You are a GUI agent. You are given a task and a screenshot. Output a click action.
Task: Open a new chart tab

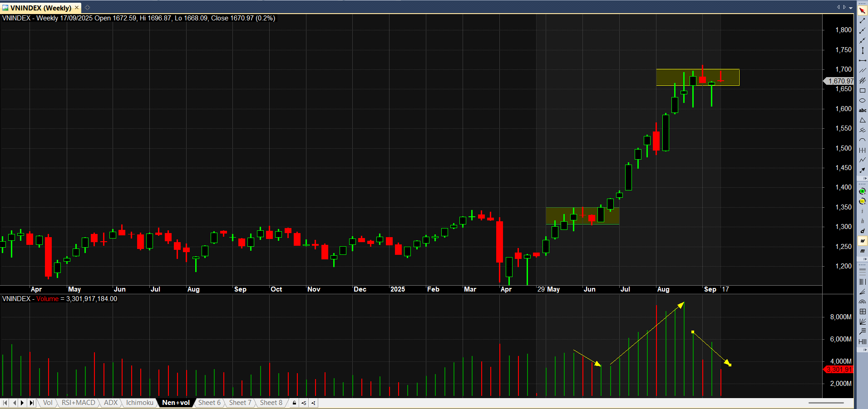tap(87, 7)
